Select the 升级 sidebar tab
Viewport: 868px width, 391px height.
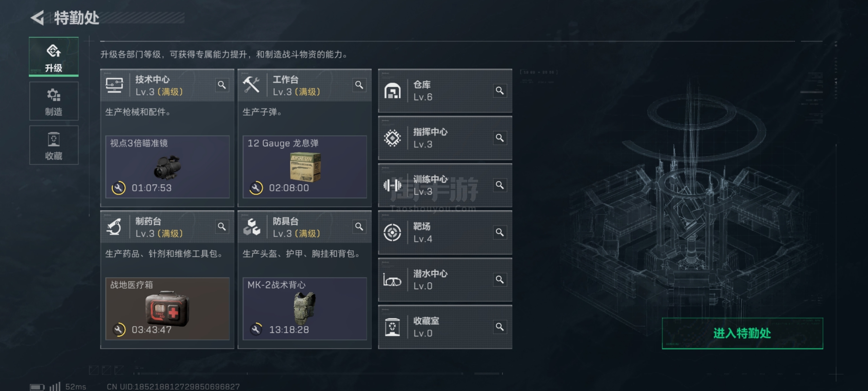coord(54,57)
